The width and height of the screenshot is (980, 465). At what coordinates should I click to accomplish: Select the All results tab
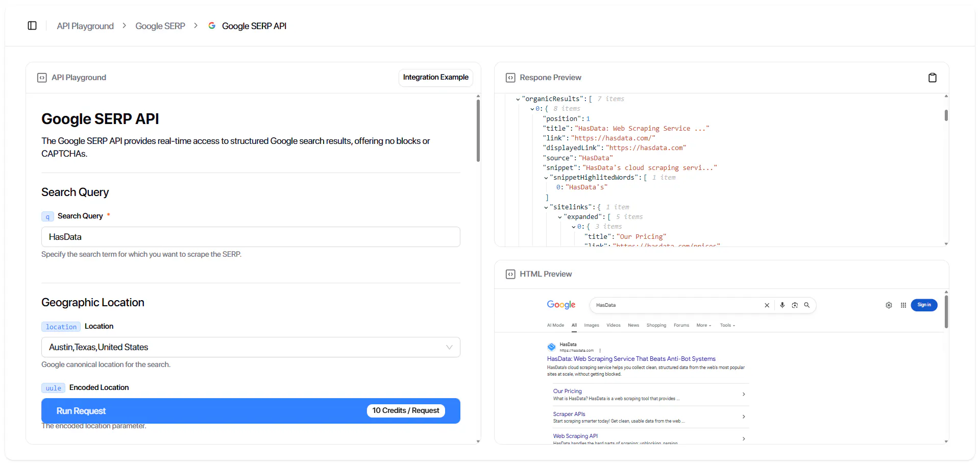[574, 325]
